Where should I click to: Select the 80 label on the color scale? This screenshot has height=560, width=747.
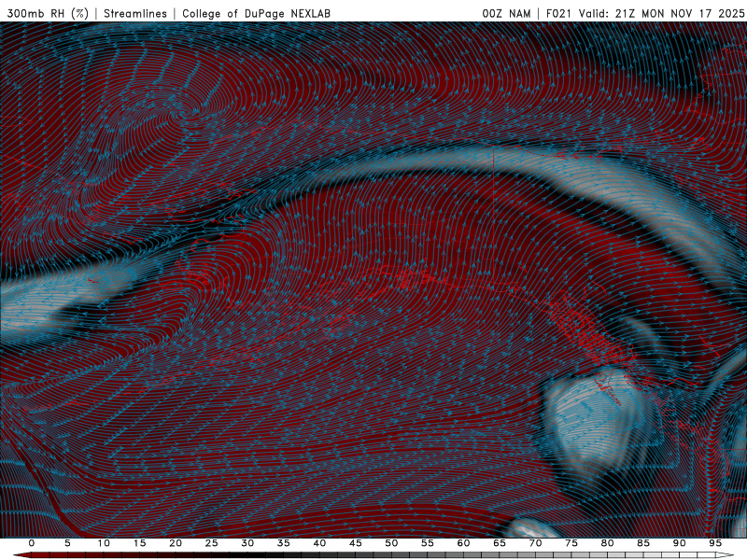pos(607,543)
